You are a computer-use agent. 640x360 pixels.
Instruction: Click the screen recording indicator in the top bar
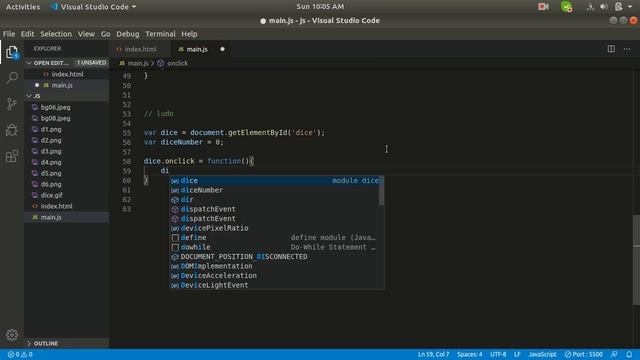543,7
